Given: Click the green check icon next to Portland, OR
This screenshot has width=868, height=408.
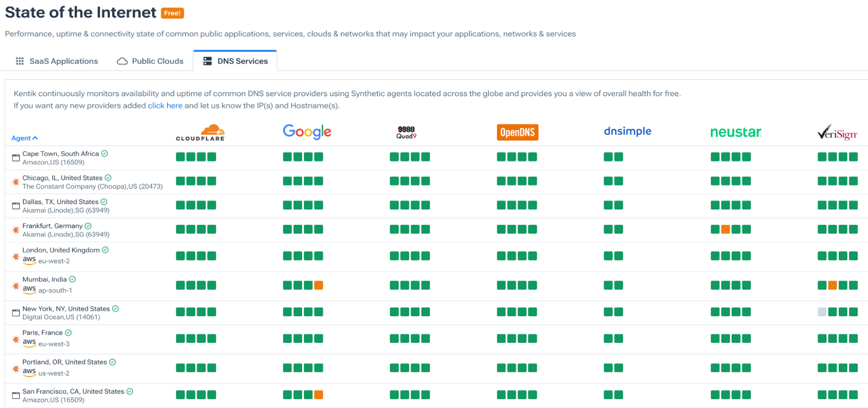Looking at the screenshot, I should (x=113, y=362).
